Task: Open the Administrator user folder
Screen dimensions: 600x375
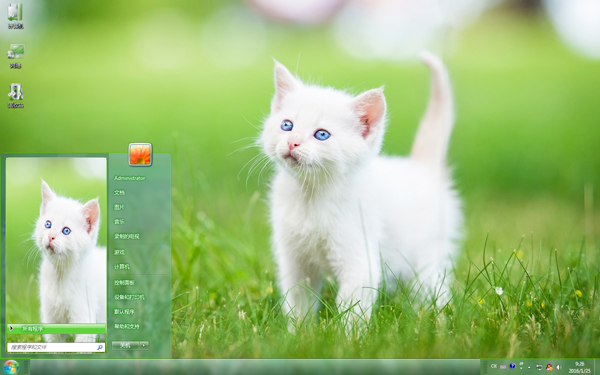Action: pos(129,178)
